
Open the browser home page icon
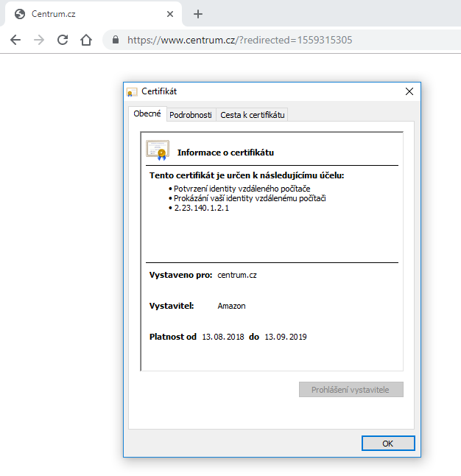86,40
